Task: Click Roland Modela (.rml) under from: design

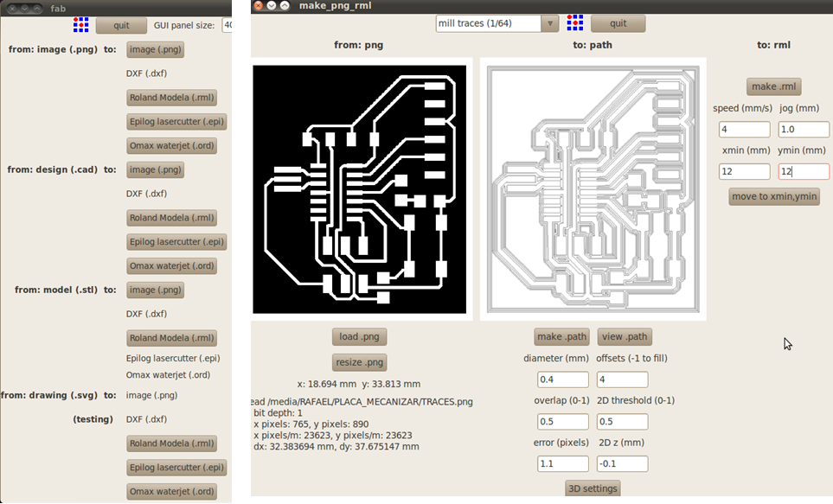Action: (x=171, y=218)
